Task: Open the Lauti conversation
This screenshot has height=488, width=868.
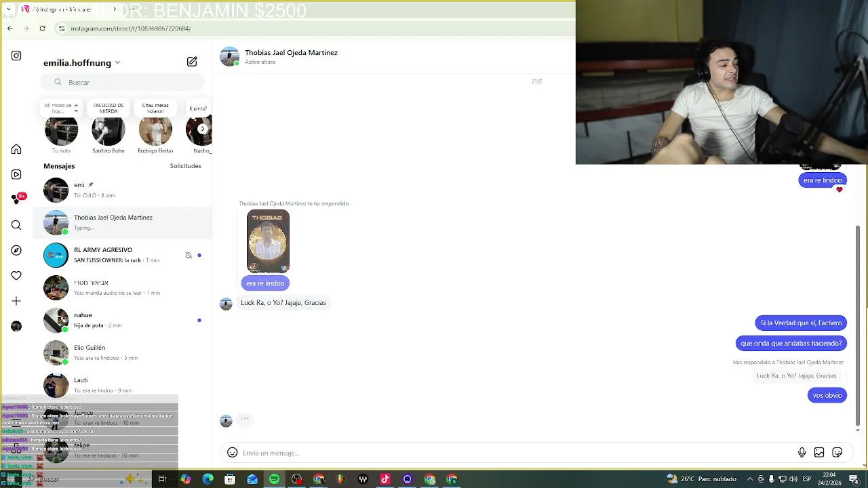Action: click(x=122, y=385)
